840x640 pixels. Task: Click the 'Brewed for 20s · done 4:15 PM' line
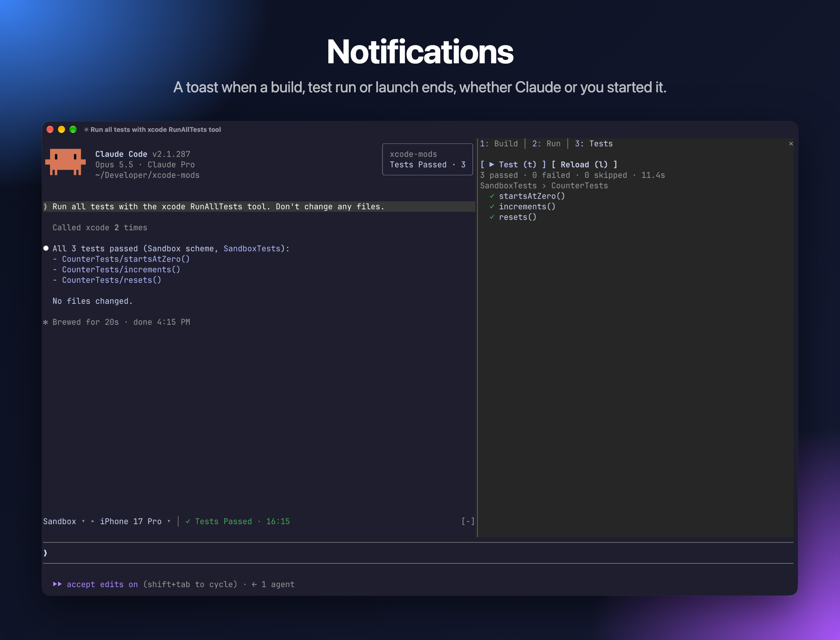tap(121, 322)
